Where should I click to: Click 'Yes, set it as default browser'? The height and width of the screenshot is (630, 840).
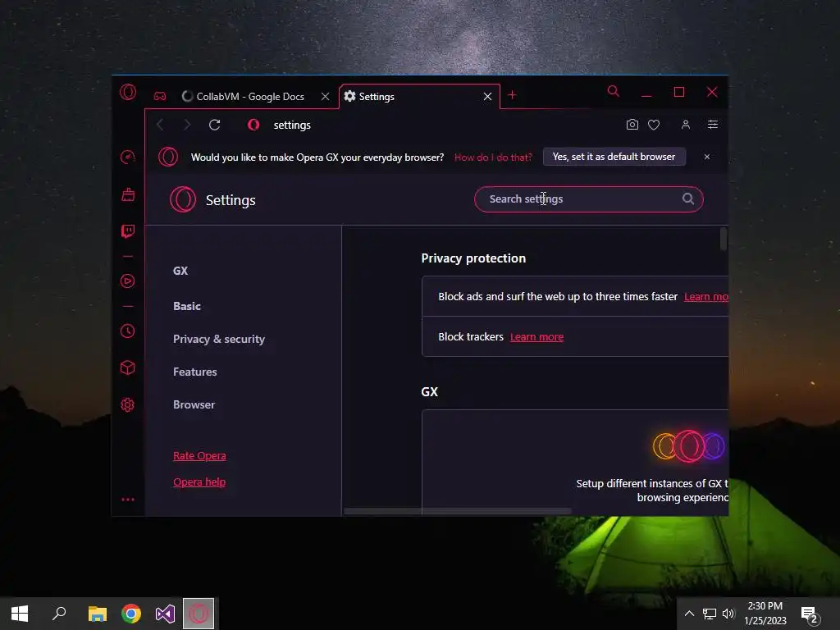(x=614, y=157)
